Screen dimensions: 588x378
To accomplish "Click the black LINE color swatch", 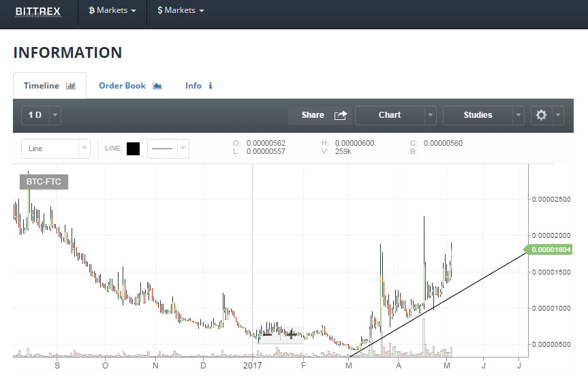I will [133, 148].
